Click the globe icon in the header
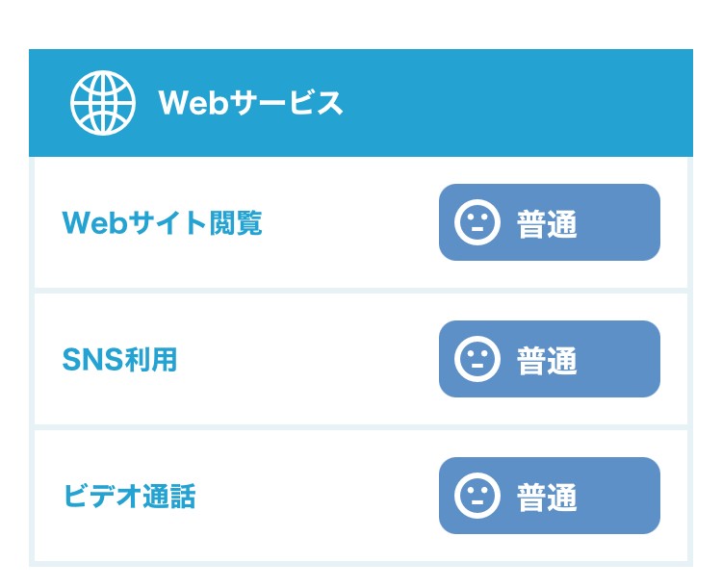The height and width of the screenshot is (588, 722). tap(103, 103)
